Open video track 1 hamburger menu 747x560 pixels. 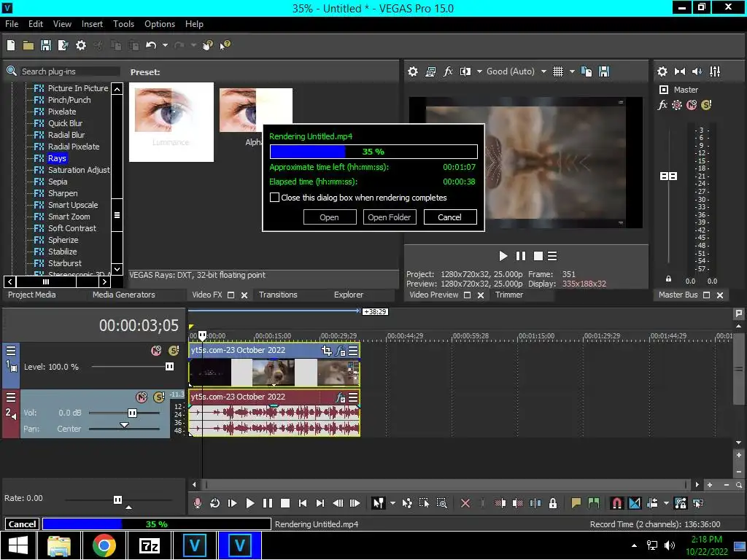pyautogui.click(x=10, y=351)
